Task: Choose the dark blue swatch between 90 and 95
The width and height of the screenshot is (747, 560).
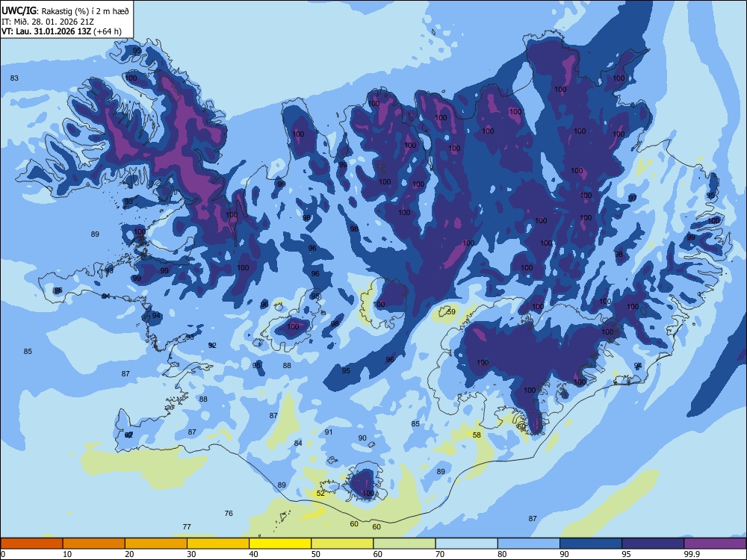Action: pyautogui.click(x=591, y=544)
